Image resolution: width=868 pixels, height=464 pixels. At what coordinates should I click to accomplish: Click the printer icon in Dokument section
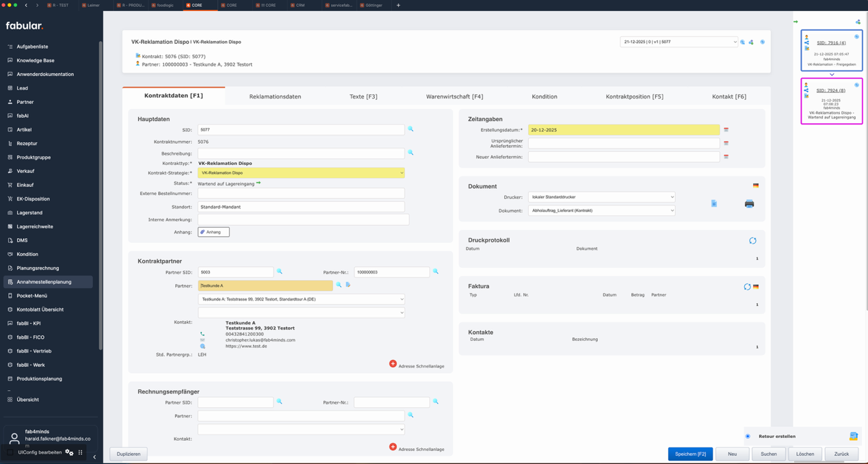coord(749,204)
